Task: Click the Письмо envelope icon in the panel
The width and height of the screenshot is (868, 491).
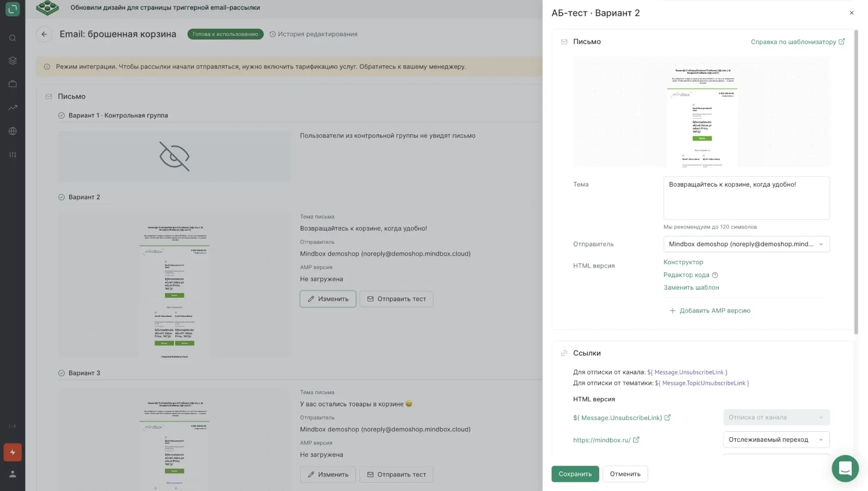Action: click(564, 42)
